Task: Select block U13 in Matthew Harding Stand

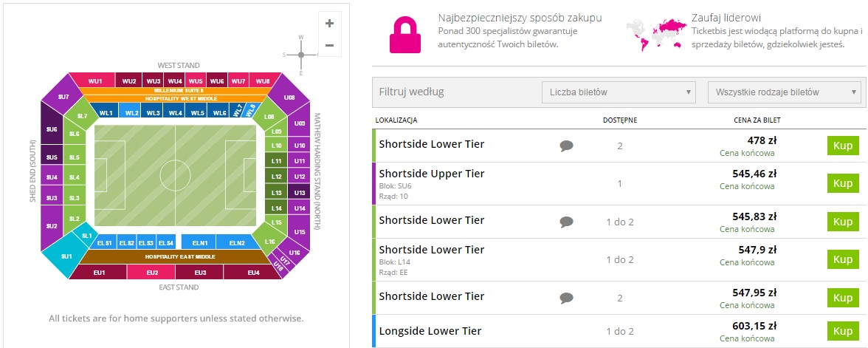Action: pos(299,193)
